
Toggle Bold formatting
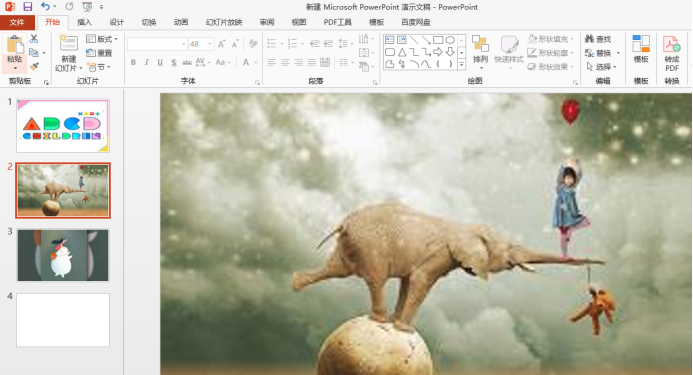click(133, 62)
